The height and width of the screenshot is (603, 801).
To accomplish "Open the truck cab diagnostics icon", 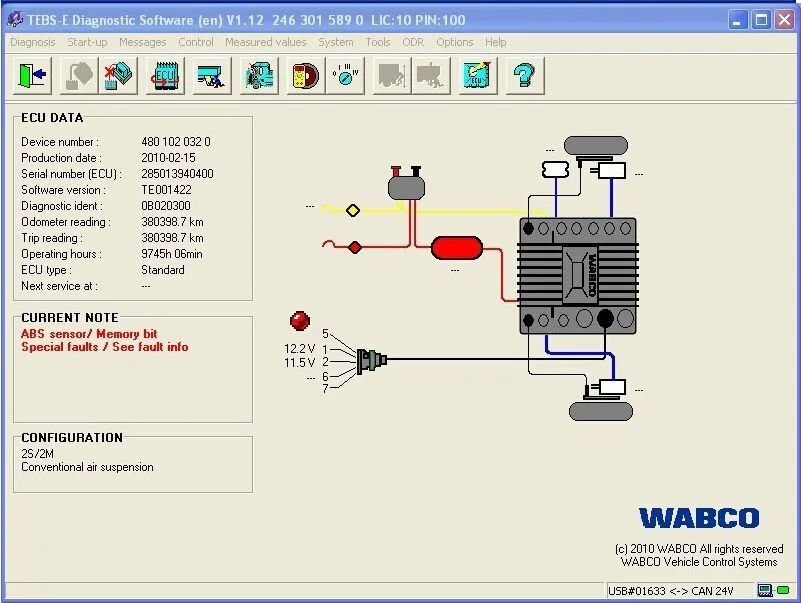I will tap(259, 76).
